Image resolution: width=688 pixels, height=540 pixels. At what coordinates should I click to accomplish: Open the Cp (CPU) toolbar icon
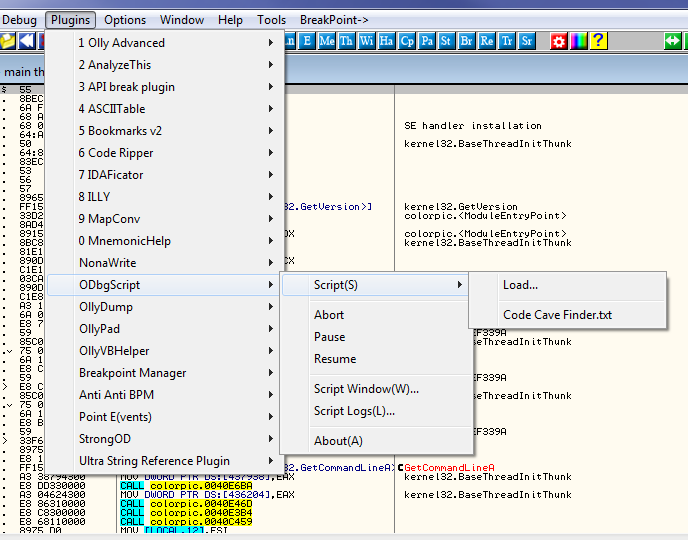407,41
